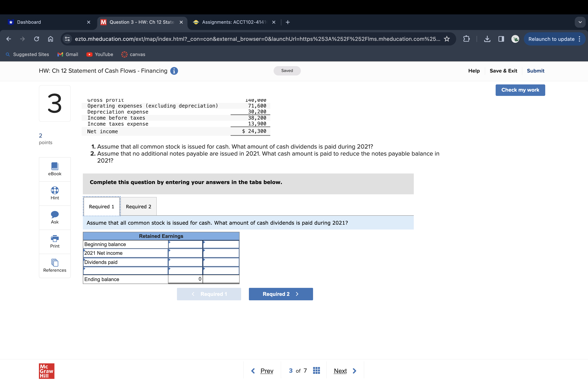This screenshot has width=588, height=382.
Task: Click Beginning balance first amount field
Action: [x=185, y=244]
